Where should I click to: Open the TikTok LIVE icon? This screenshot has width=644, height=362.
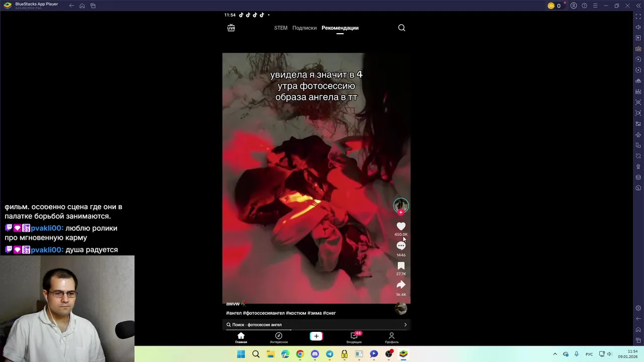231,28
